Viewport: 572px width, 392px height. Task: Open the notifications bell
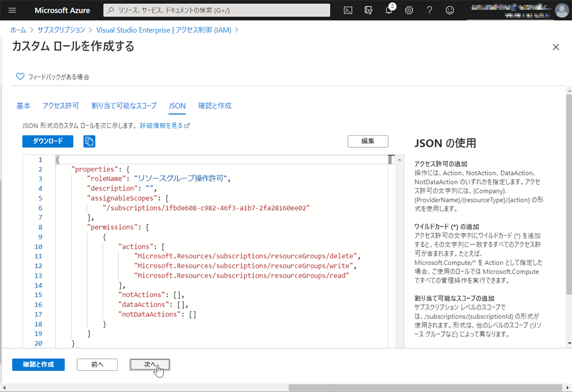point(389,10)
